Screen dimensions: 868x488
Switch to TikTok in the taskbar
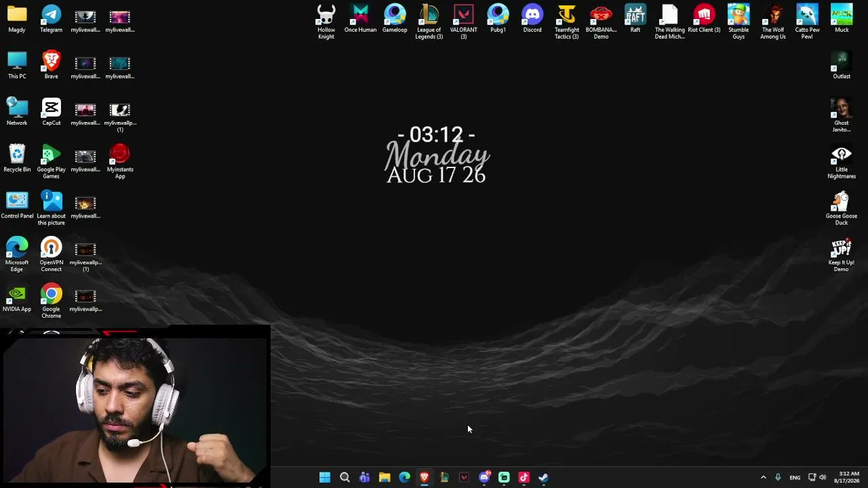click(x=524, y=477)
